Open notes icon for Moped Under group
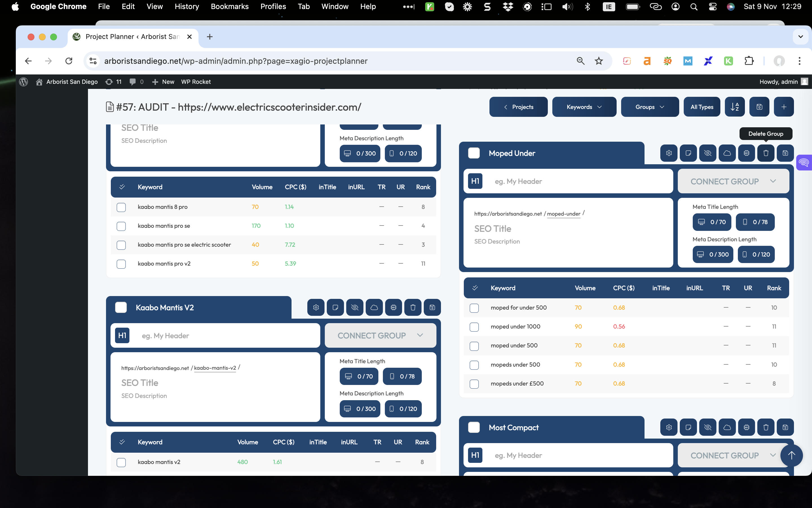 tap(688, 153)
